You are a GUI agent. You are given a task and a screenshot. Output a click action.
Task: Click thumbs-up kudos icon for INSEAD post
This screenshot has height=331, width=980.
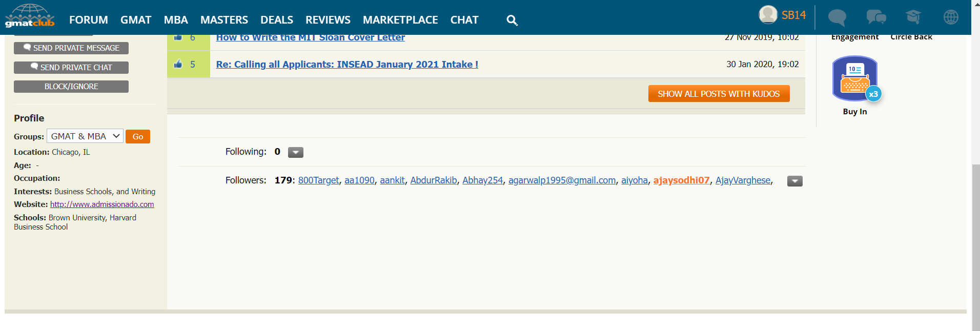[178, 64]
